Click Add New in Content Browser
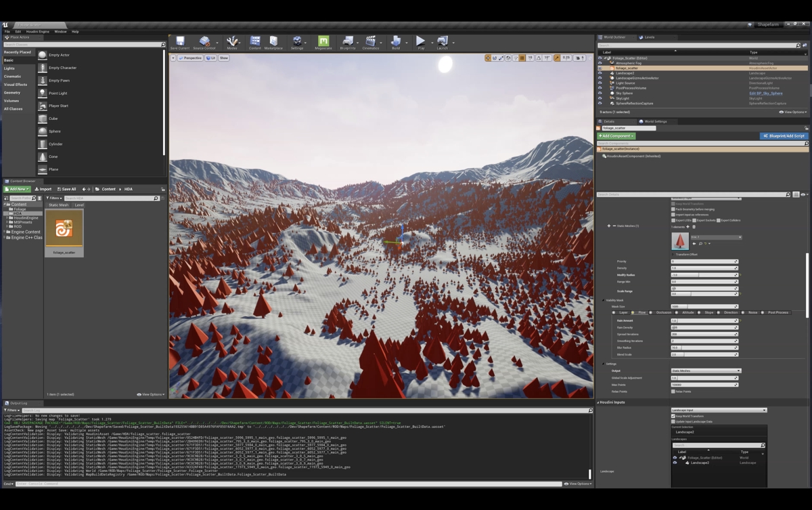812x510 pixels. click(x=18, y=189)
